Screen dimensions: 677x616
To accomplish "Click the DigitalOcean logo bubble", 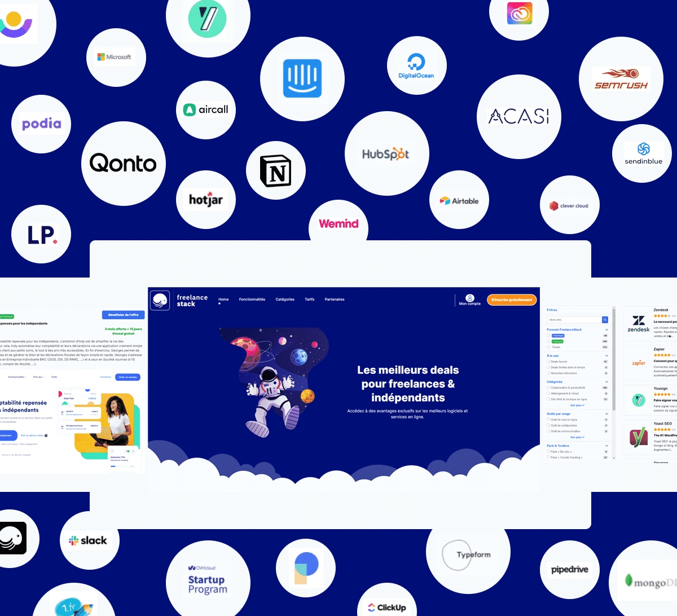I will coord(417,65).
